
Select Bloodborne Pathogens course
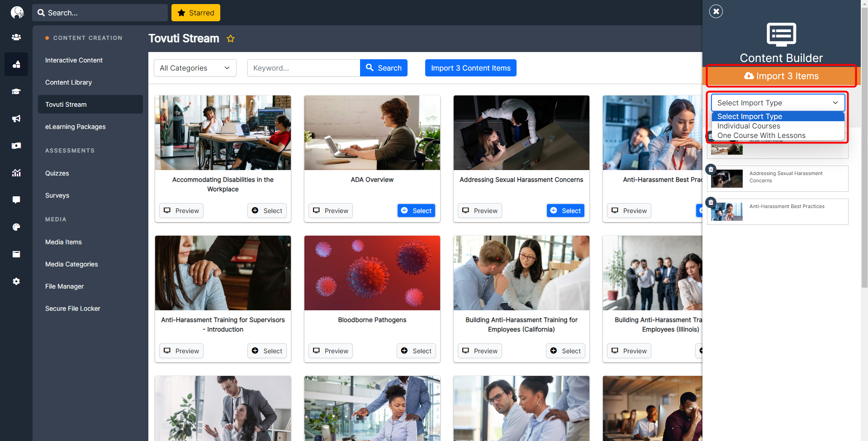416,351
